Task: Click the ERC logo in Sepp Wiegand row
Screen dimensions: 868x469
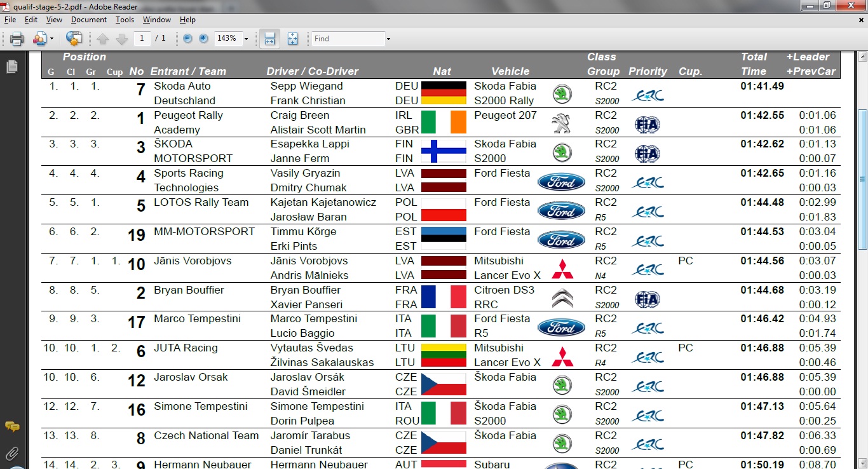Action: (x=648, y=95)
